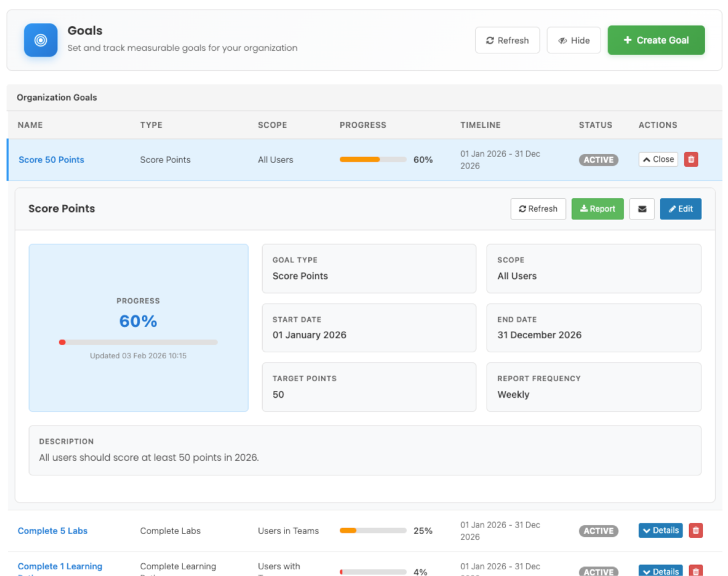The image size is (728, 576).
Task: Click the ACTIVE status badge on Score 50 Points
Action: [x=598, y=159]
